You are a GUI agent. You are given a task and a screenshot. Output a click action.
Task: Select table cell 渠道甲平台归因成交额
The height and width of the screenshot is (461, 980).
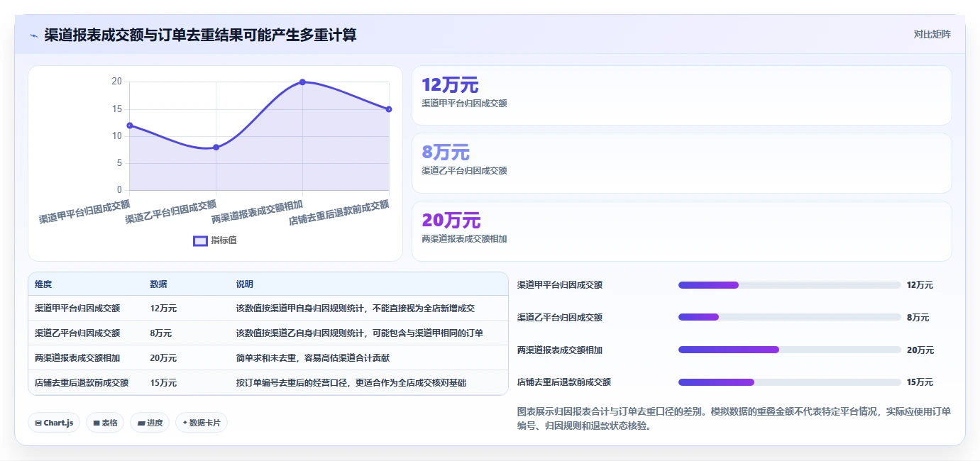point(77,309)
